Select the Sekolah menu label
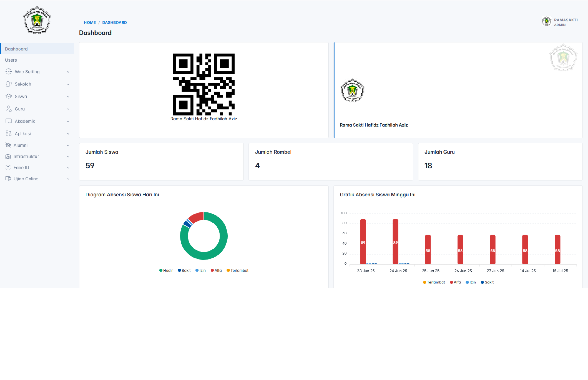 (23, 84)
